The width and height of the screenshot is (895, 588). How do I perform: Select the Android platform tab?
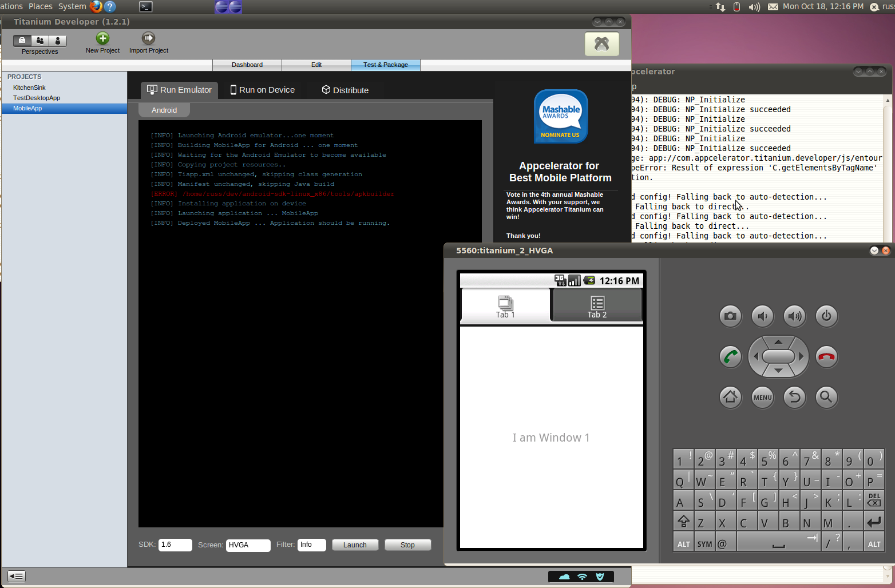[x=164, y=110]
